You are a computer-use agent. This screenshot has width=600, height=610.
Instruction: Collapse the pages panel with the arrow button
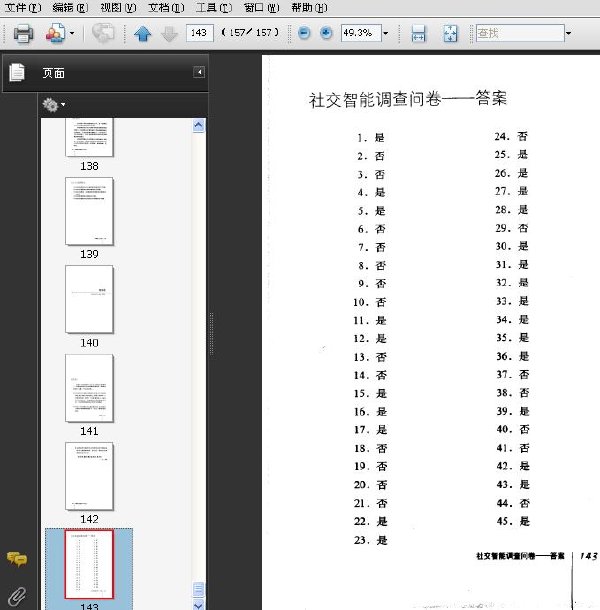199,72
